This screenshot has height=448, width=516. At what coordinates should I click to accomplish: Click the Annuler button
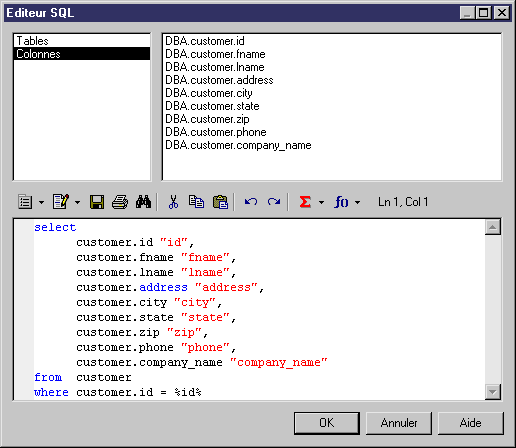point(399,423)
